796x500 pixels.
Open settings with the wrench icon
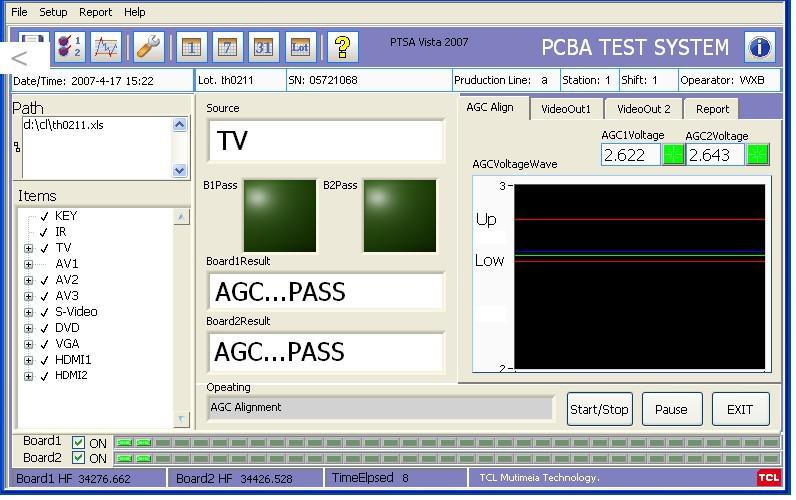[x=149, y=47]
